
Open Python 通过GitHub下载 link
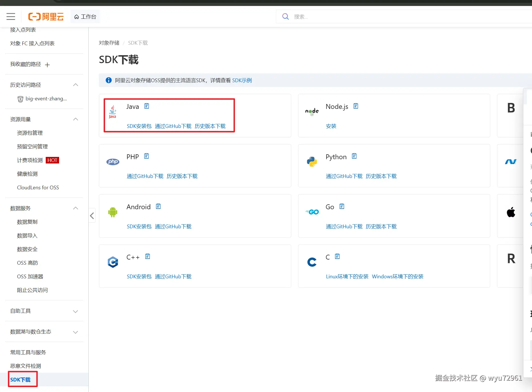coord(344,176)
